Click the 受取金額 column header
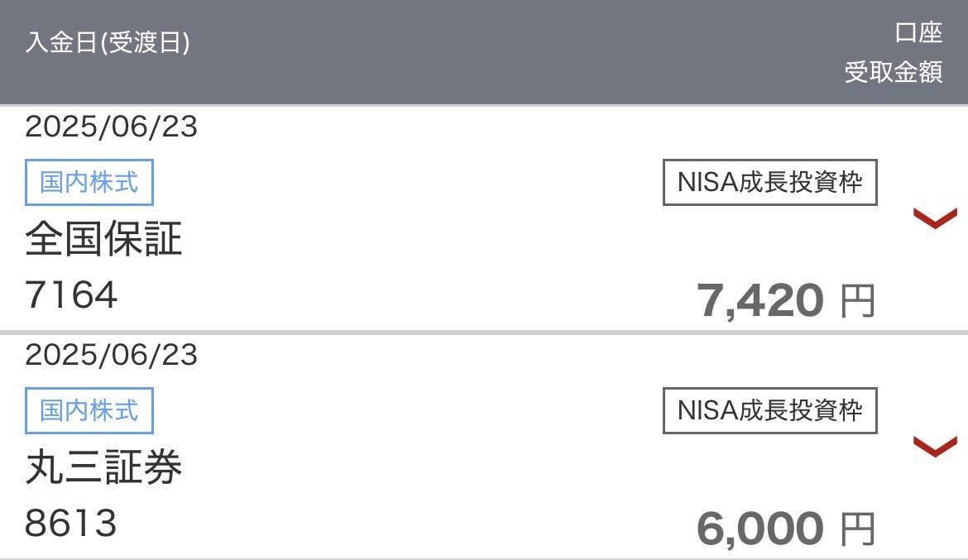This screenshot has width=968, height=560. point(894,72)
